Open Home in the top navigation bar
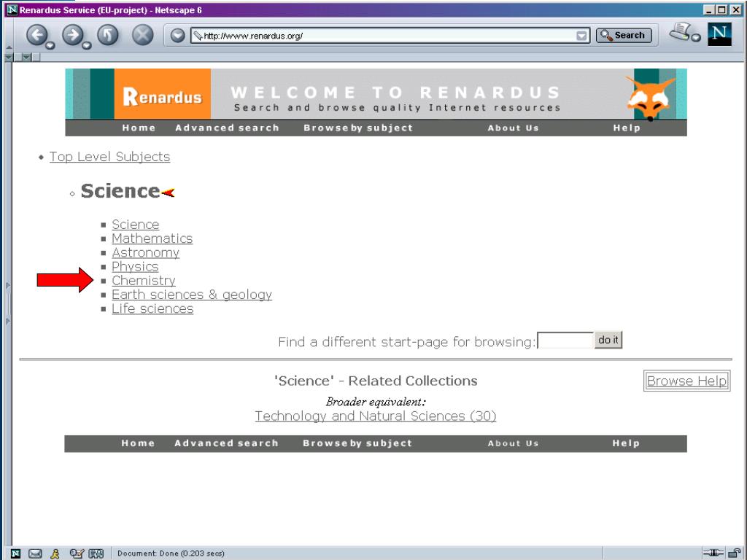 (x=139, y=128)
